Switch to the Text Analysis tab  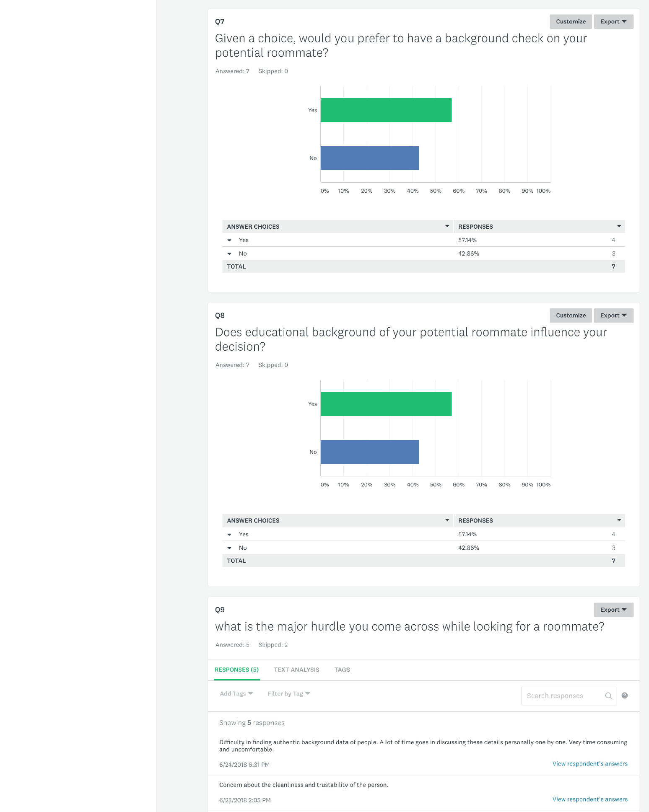pyautogui.click(x=296, y=670)
